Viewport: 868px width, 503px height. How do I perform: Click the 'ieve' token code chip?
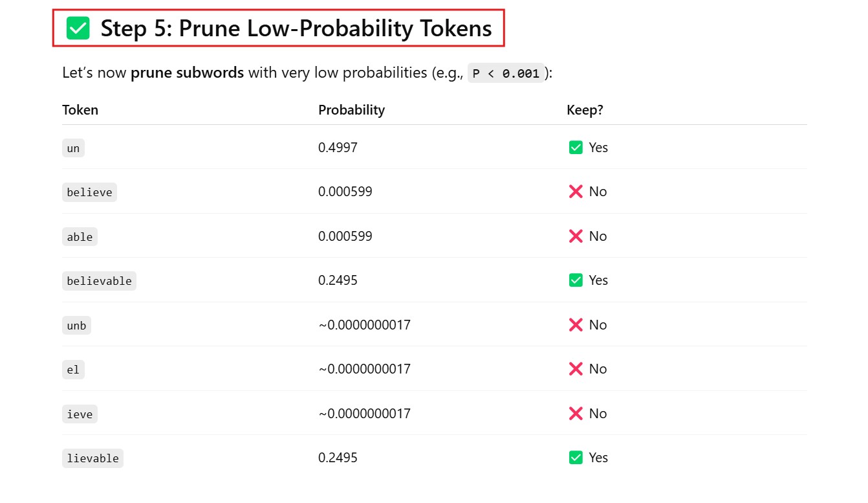[80, 414]
